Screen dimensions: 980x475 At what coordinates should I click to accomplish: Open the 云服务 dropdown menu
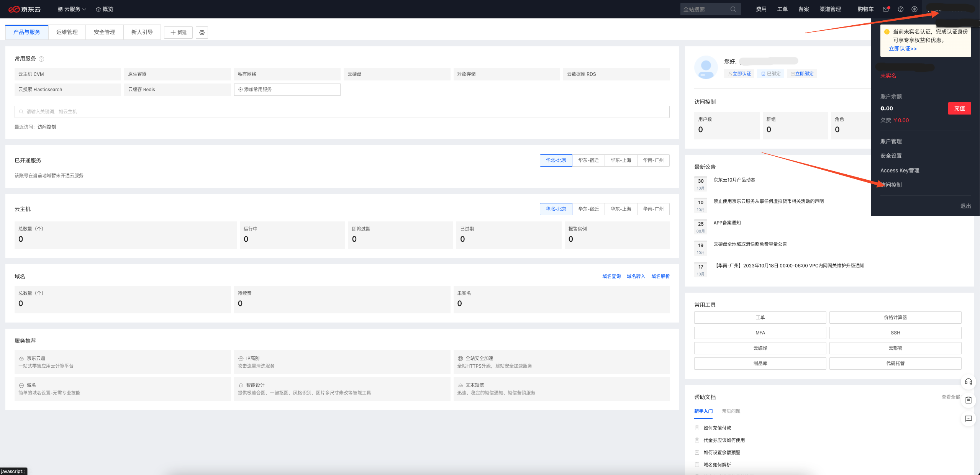[x=72, y=9]
